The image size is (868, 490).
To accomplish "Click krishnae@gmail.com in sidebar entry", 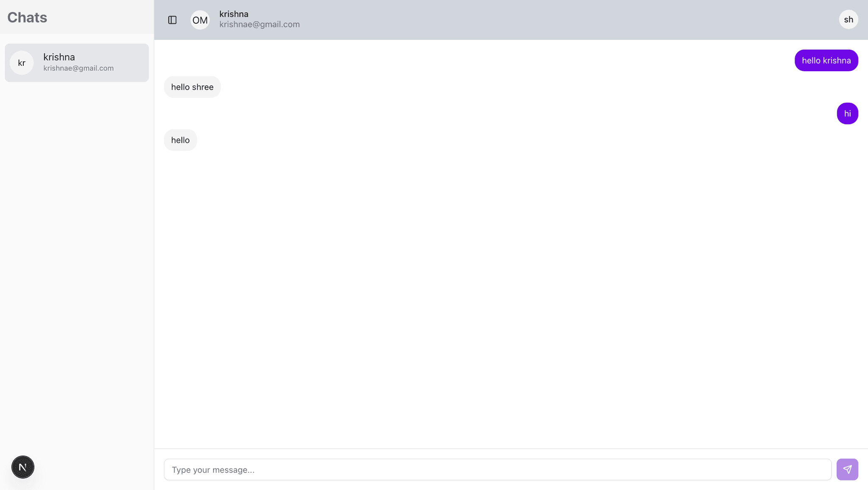I will pos(78,68).
